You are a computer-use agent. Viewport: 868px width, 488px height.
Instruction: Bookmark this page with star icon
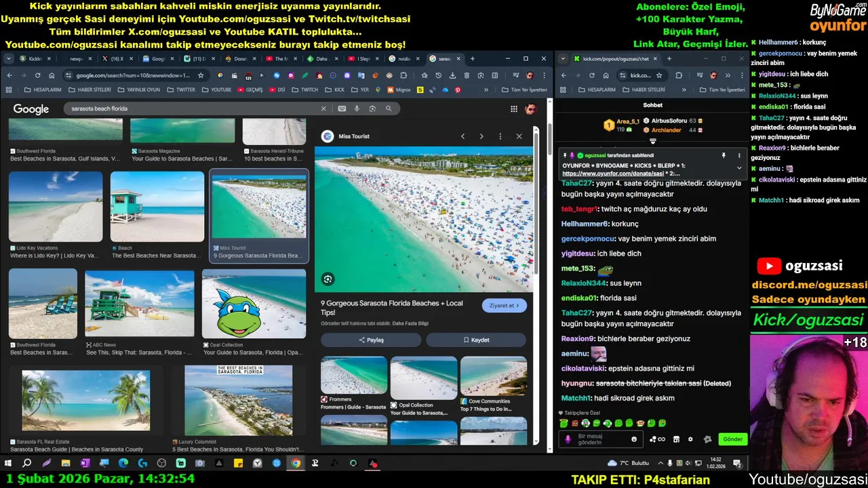pyautogui.click(x=201, y=75)
